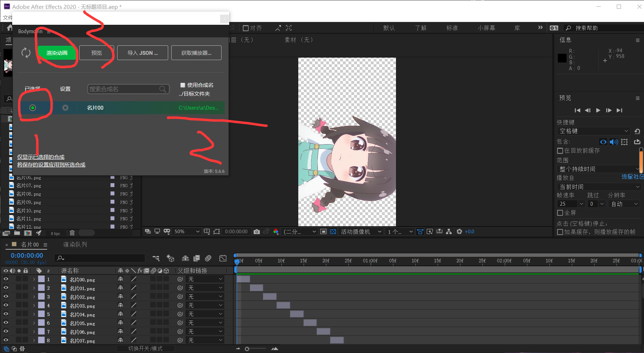Play the preview
Viewport: 644px width, 353px height.
tap(598, 110)
